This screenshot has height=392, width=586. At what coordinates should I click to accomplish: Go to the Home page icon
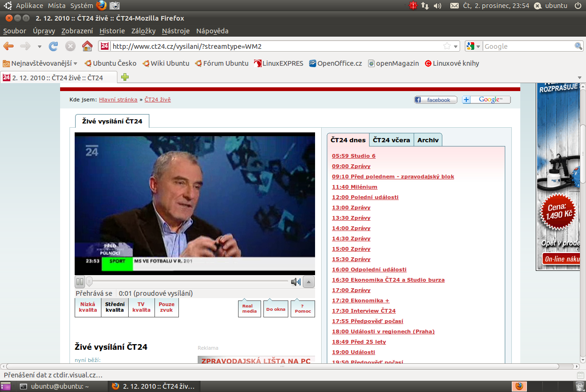[87, 46]
